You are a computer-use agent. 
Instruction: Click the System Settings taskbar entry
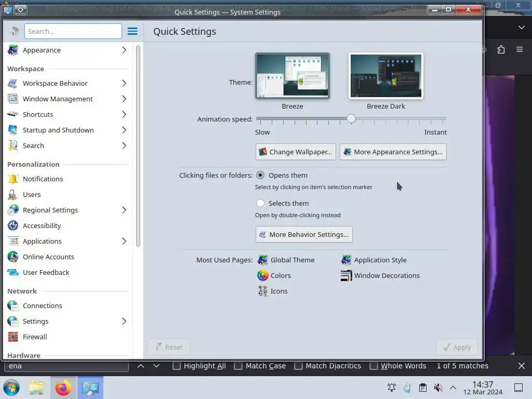(90, 388)
